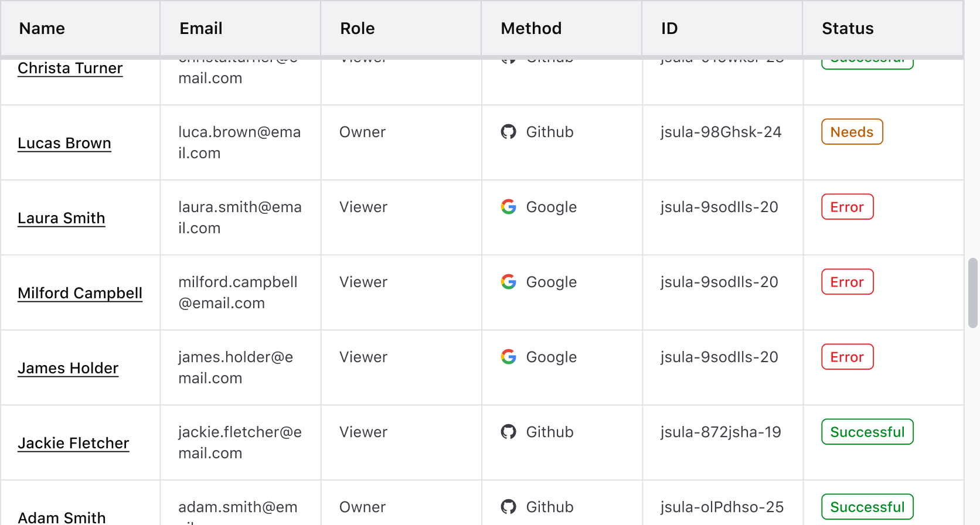The width and height of the screenshot is (980, 525).
Task: Click the vertical scrollbar thumb
Action: coord(972,292)
